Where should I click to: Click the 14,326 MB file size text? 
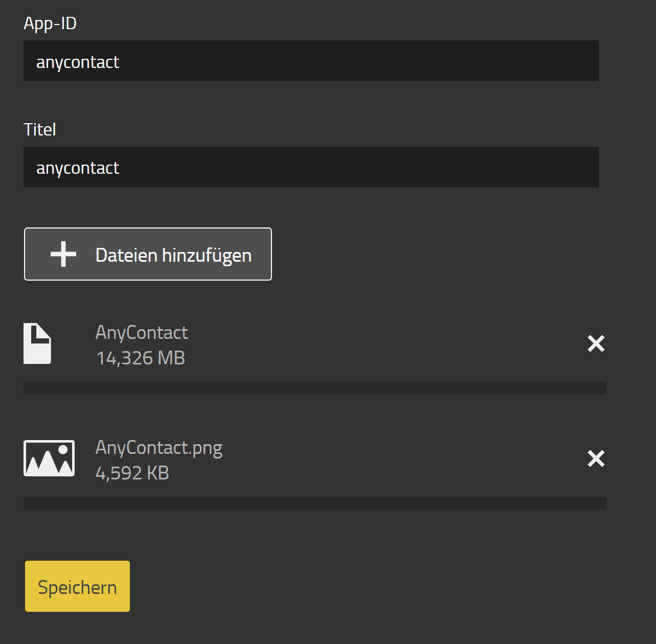(141, 358)
